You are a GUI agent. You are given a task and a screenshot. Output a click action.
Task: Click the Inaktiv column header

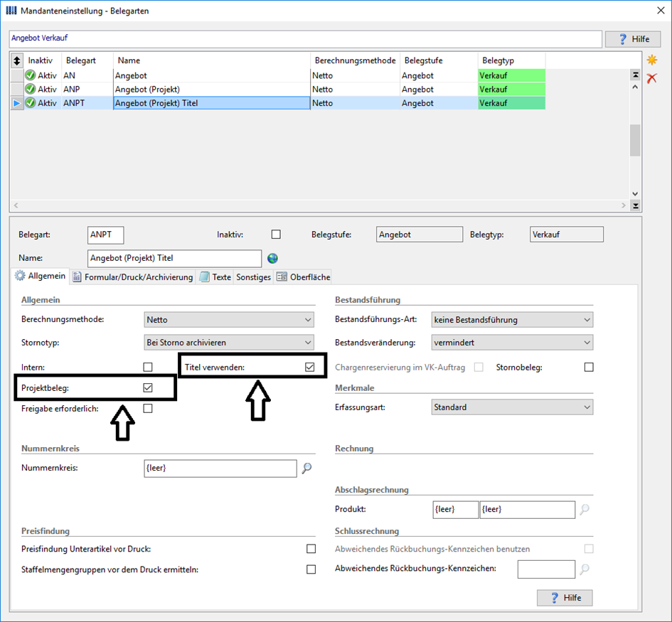pos(43,60)
